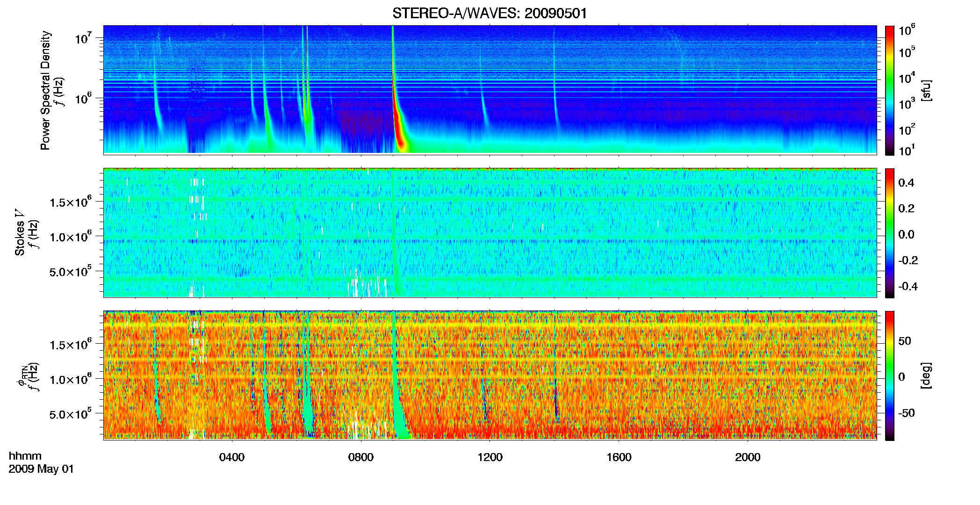Click the plot title "STEREO-A/WAVES: 20090501"
The height and width of the screenshot is (505, 980).
coord(490,13)
